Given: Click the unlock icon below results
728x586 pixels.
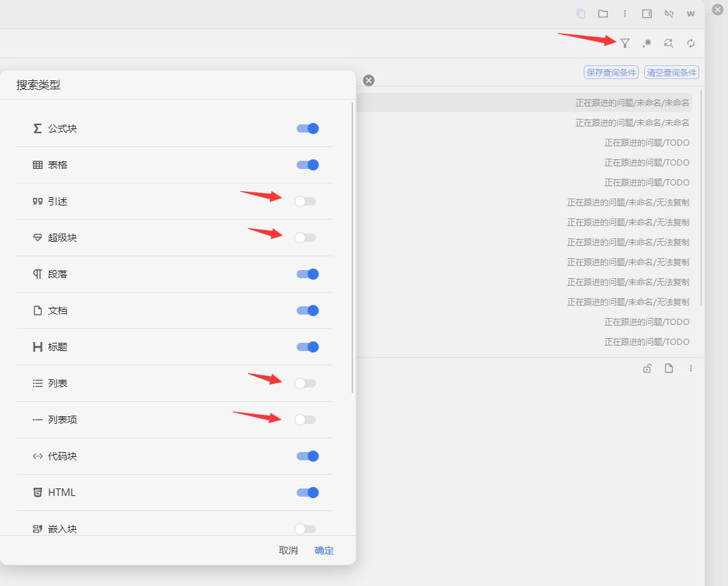Looking at the screenshot, I should 647,368.
